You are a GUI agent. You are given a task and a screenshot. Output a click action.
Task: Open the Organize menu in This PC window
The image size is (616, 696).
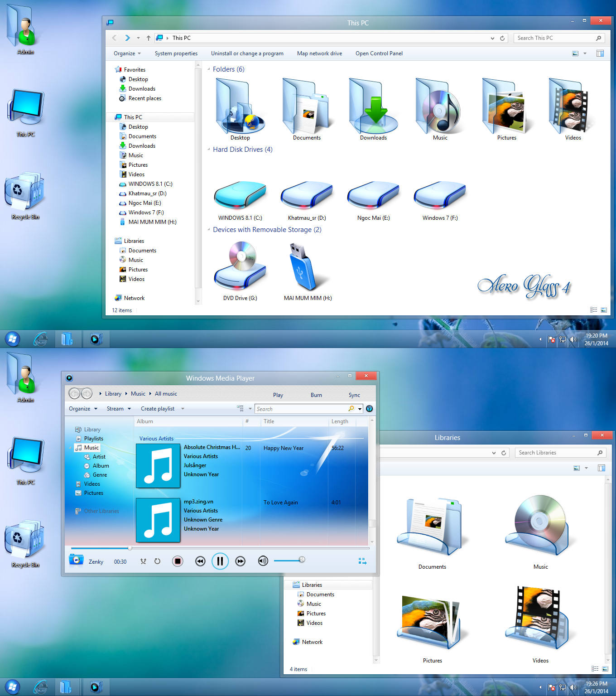[127, 53]
